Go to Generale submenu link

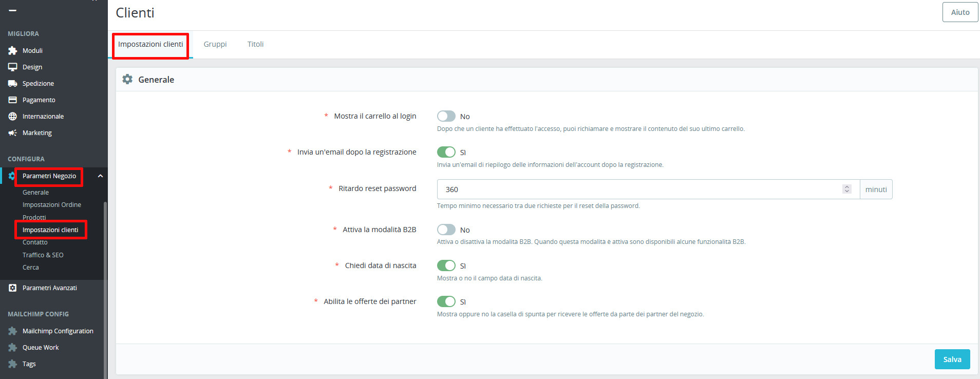(35, 193)
